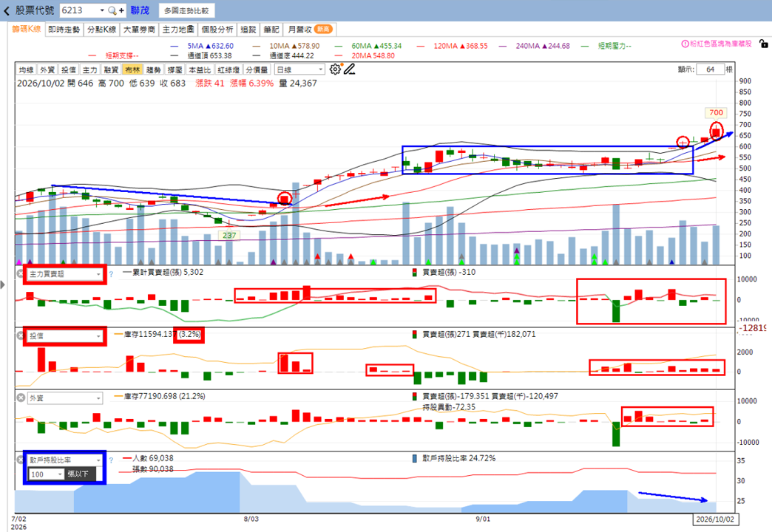Toggle 撐壓 support resistance overlay
This screenshot has height=532, width=772.
pyautogui.click(x=175, y=70)
